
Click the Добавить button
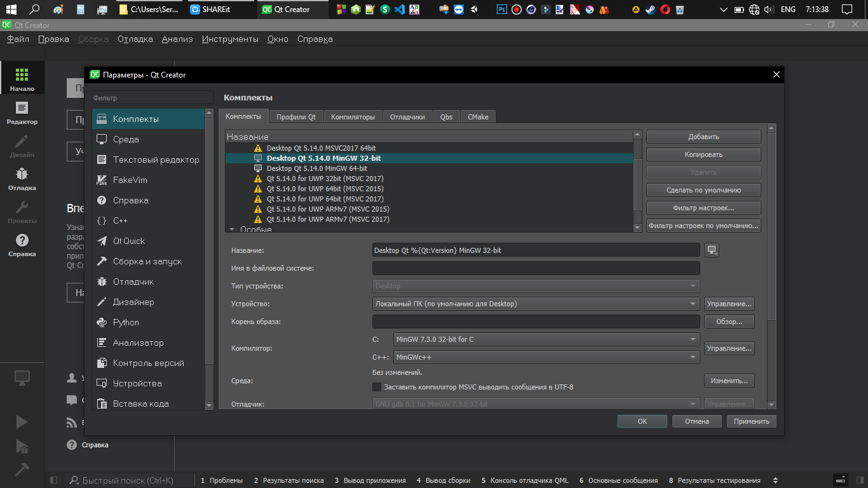coord(703,137)
